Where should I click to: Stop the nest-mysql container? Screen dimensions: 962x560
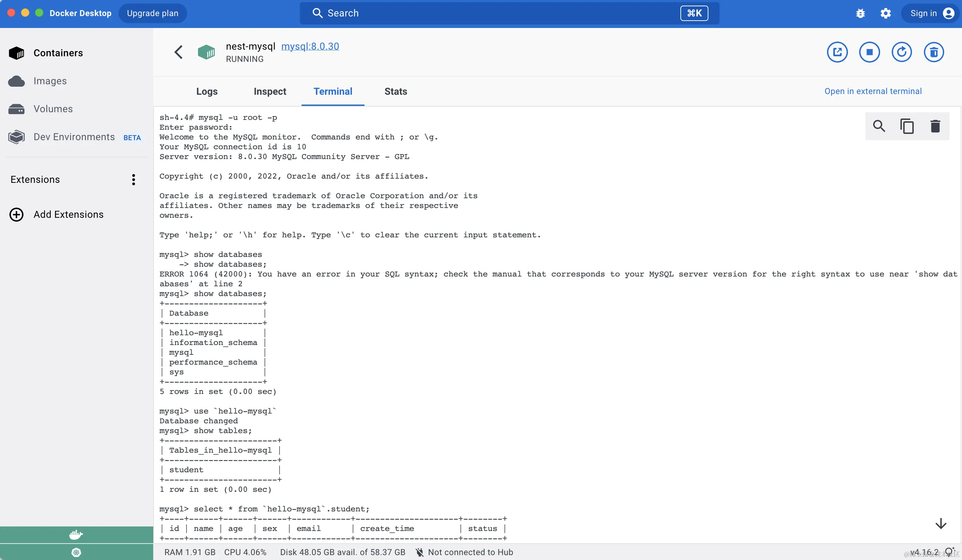pyautogui.click(x=869, y=52)
